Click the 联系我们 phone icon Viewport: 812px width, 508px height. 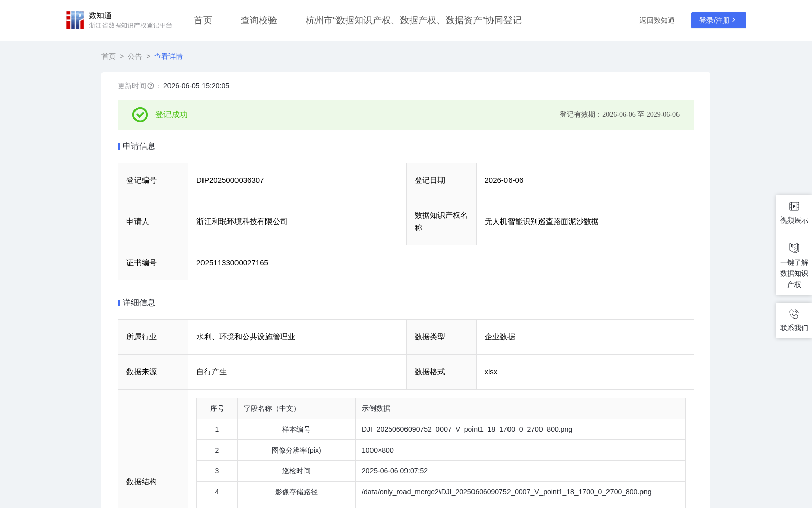click(x=794, y=314)
